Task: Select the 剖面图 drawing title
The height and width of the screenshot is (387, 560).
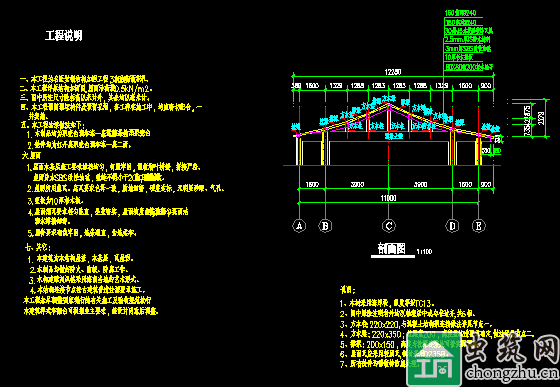Action: click(x=392, y=248)
